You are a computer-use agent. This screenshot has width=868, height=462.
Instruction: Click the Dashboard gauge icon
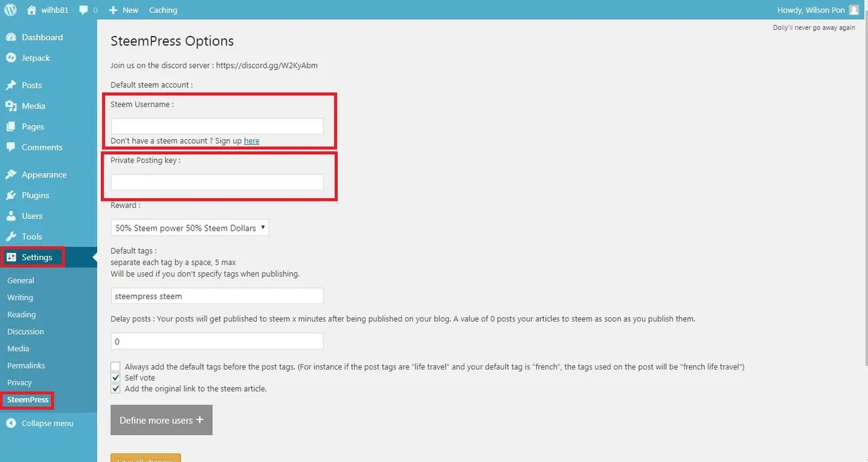(11, 37)
